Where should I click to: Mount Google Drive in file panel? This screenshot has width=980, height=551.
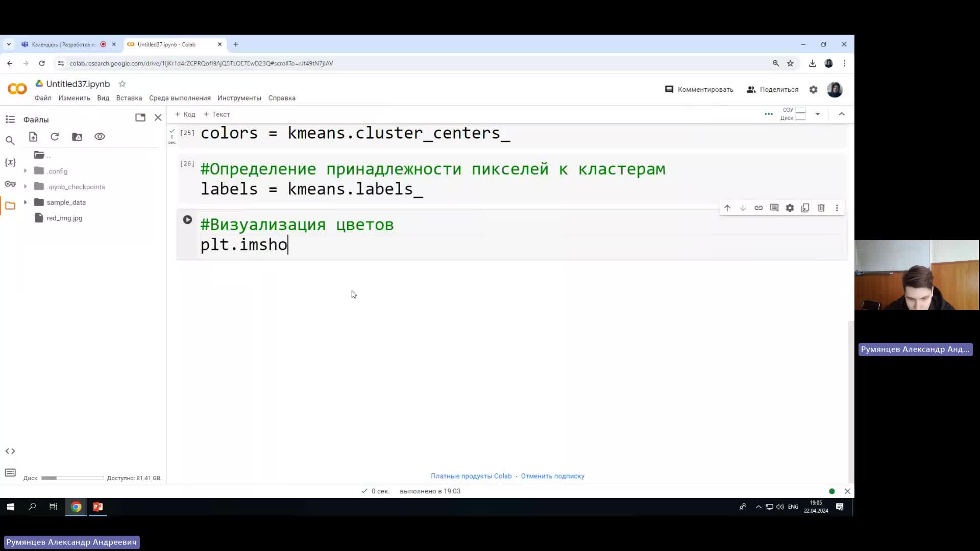click(77, 137)
